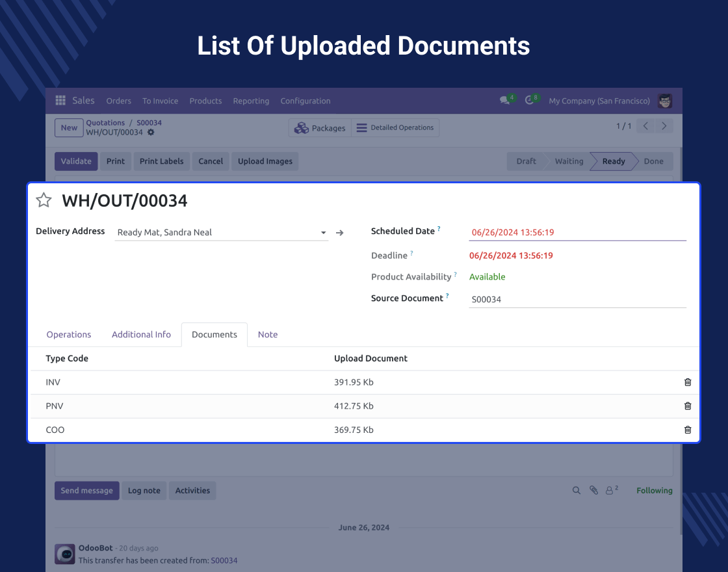Screen dimensions: 728x572
Task: Open the To Invoice menu
Action: [160, 101]
